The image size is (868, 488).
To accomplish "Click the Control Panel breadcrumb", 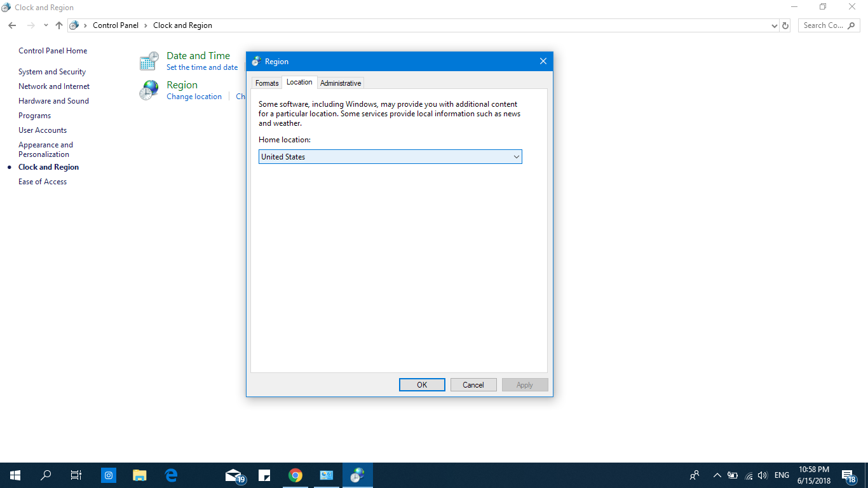I will tap(116, 25).
